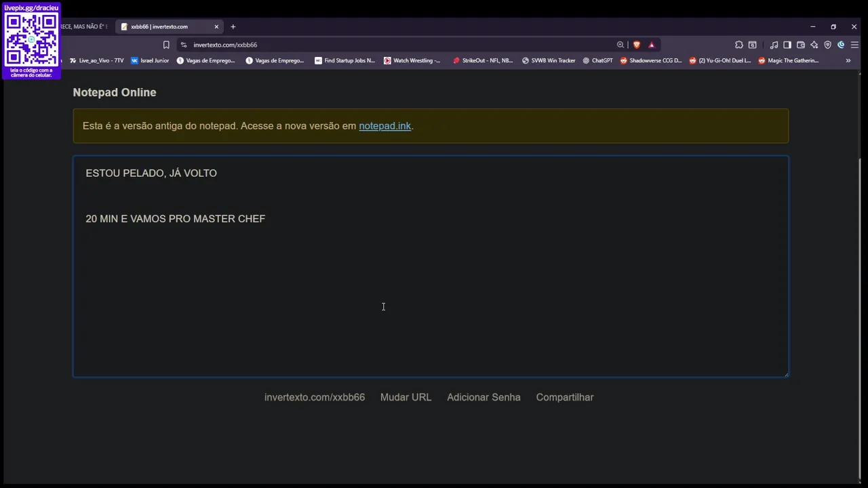The width and height of the screenshot is (868, 488).
Task: Open the VPN shield icon in toolbar
Action: pyautogui.click(x=828, y=45)
